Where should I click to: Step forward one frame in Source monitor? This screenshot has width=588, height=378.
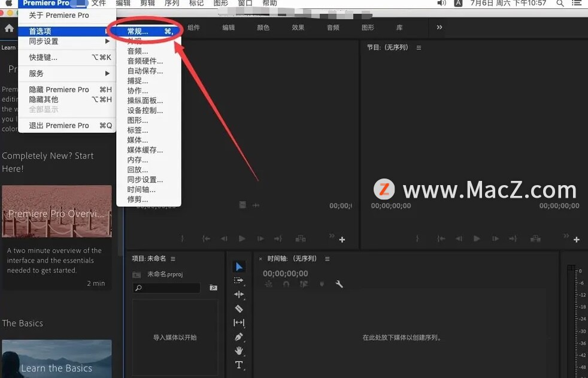[260, 238]
